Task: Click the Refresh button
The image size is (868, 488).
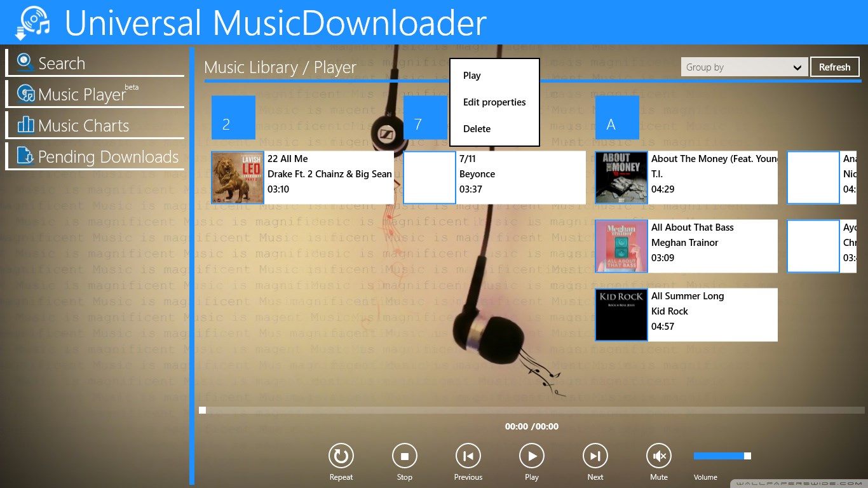Action: [x=834, y=66]
